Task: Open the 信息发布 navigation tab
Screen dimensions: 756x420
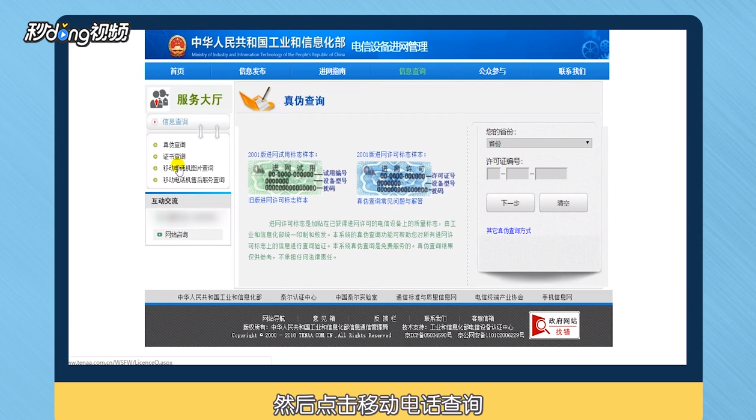Action: pos(252,71)
